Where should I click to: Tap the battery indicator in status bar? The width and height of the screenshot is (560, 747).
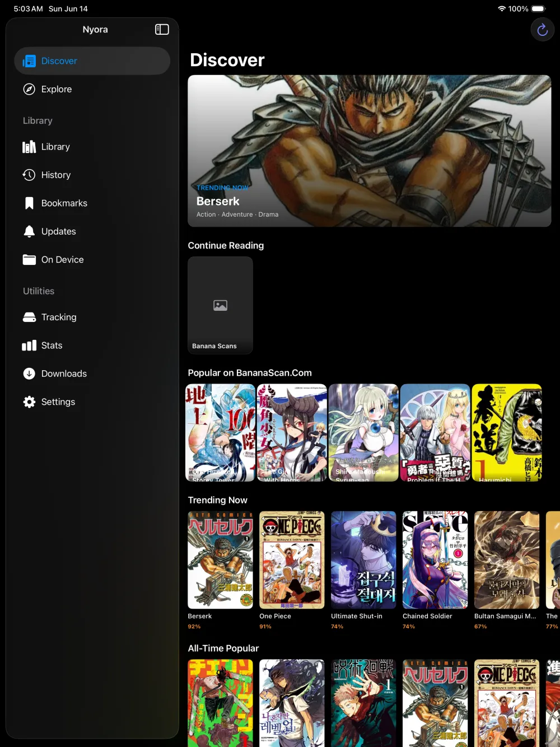(538, 9)
